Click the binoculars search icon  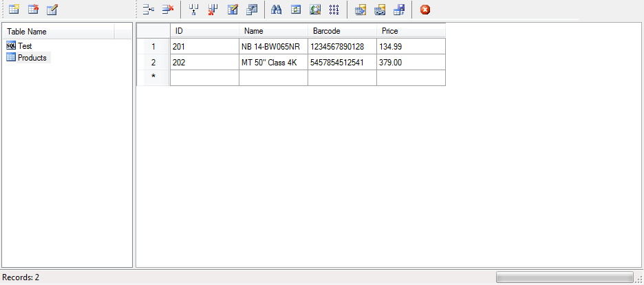point(277,10)
